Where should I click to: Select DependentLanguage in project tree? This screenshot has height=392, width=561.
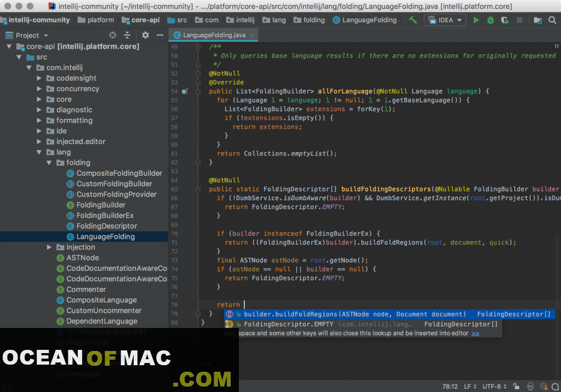[x=97, y=321]
